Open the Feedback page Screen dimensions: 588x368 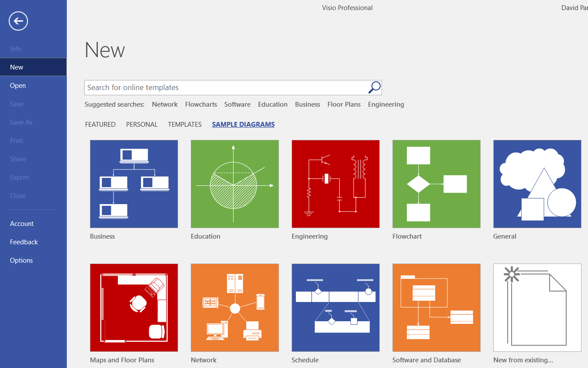click(33, 242)
